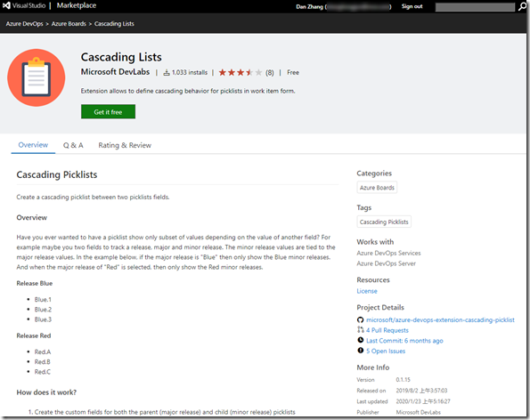
Task: Click the pull requests icon
Action: tap(361, 330)
